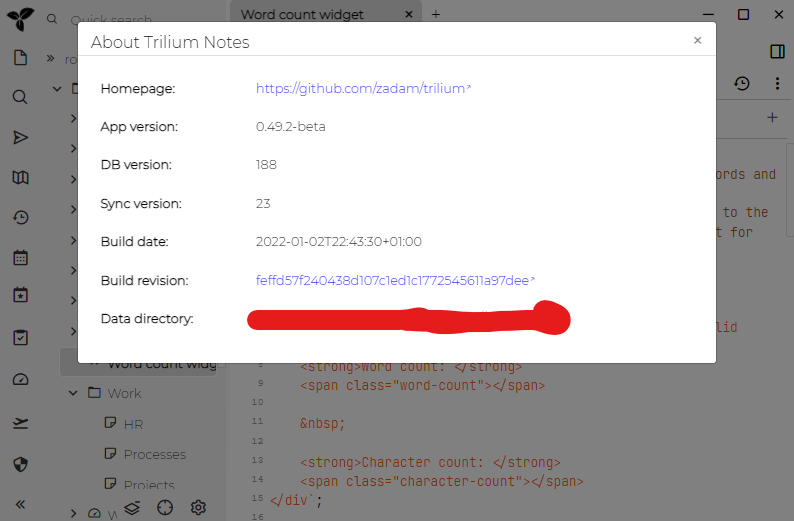
Task: Select the Processes note in tree
Action: tap(154, 454)
